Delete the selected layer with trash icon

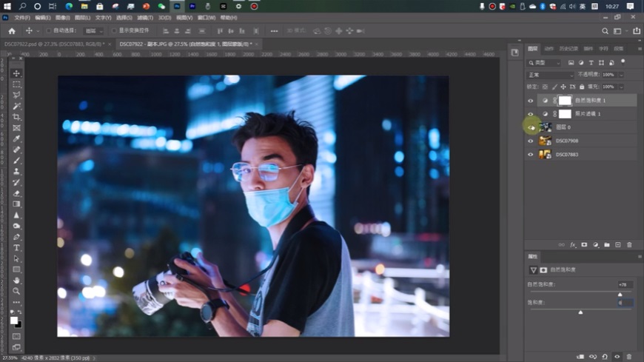pyautogui.click(x=629, y=245)
